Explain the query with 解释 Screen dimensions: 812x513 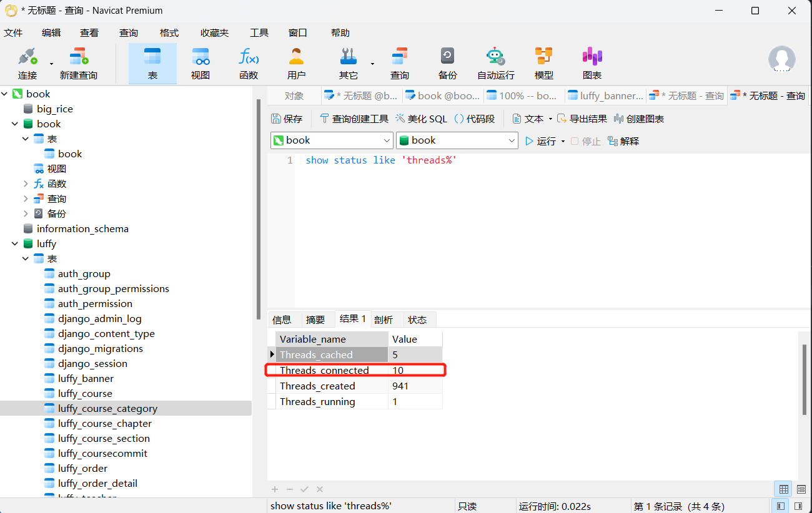[623, 141]
